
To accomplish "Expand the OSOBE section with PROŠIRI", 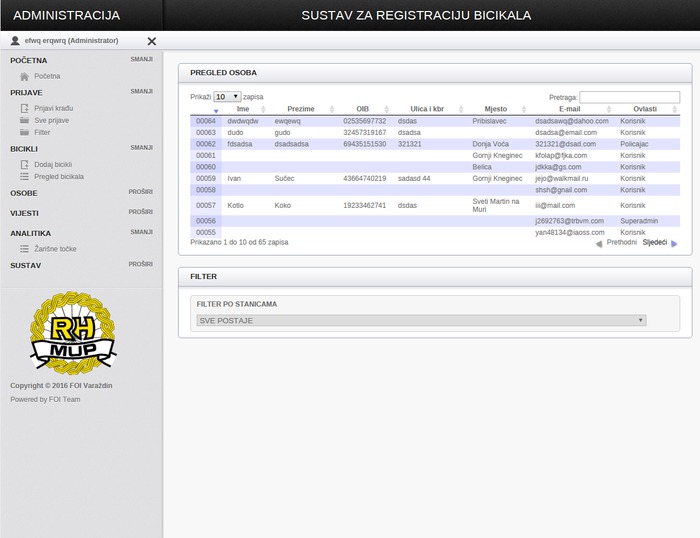I will click(x=141, y=192).
